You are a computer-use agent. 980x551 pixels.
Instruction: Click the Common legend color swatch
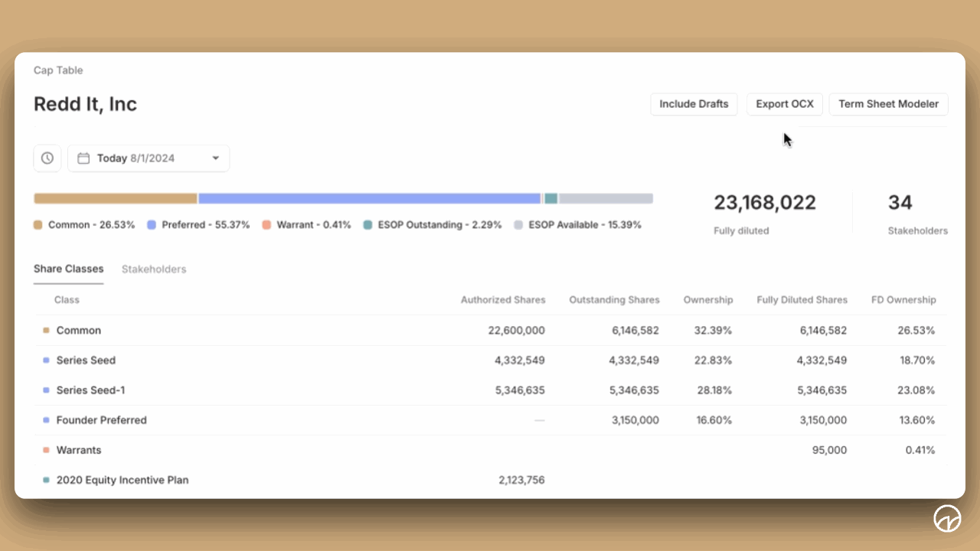pos(38,225)
